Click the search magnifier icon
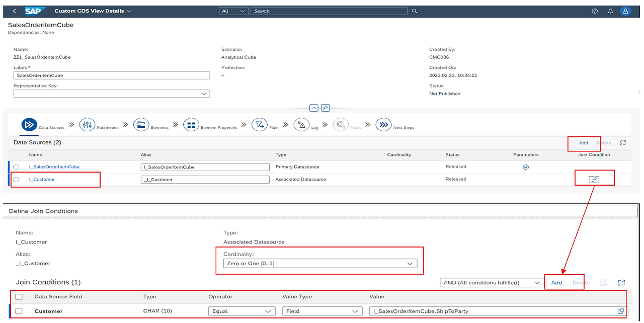The height and width of the screenshot is (323, 644). [x=415, y=11]
